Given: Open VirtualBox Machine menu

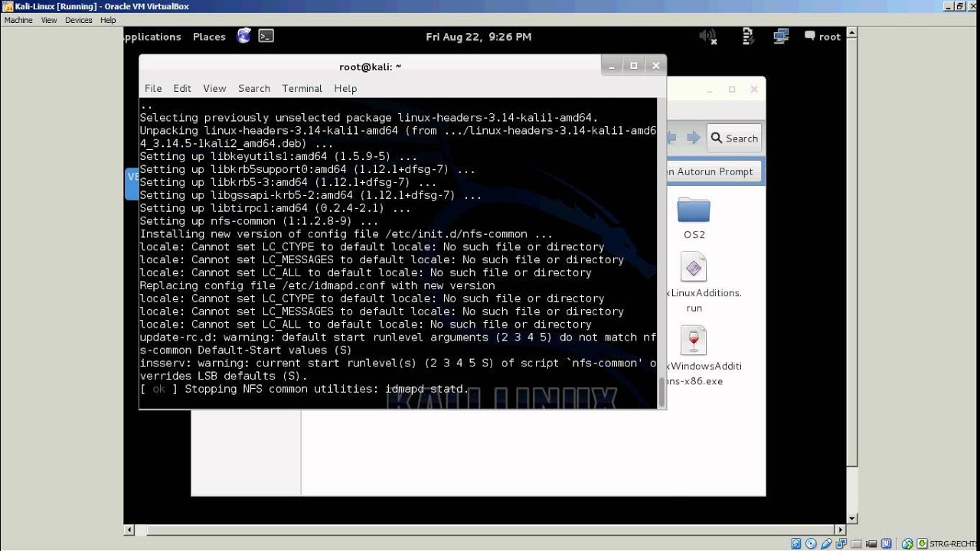Looking at the screenshot, I should coord(18,20).
